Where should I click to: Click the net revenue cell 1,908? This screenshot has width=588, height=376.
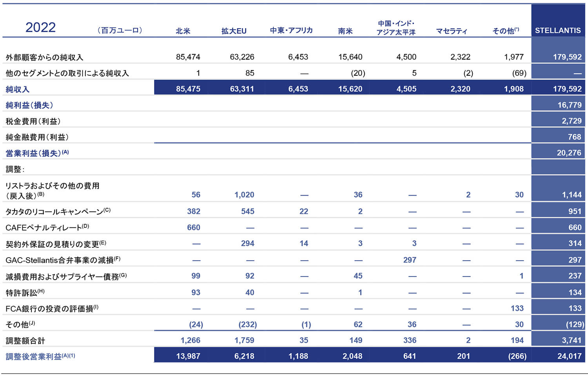(x=514, y=89)
